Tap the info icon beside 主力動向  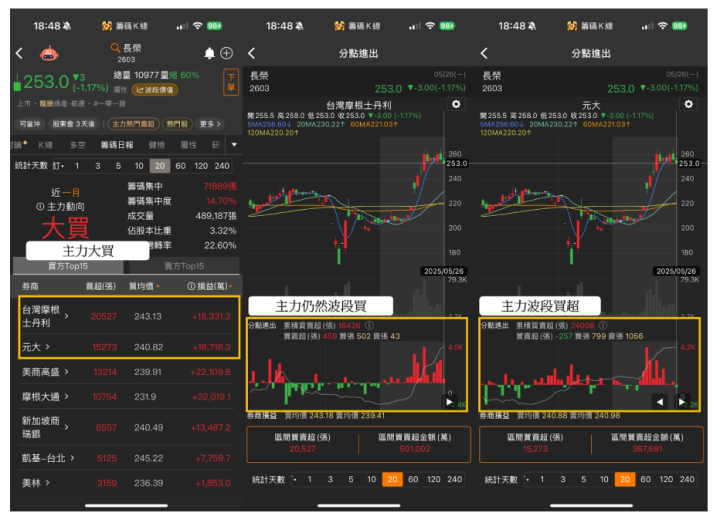(40, 207)
